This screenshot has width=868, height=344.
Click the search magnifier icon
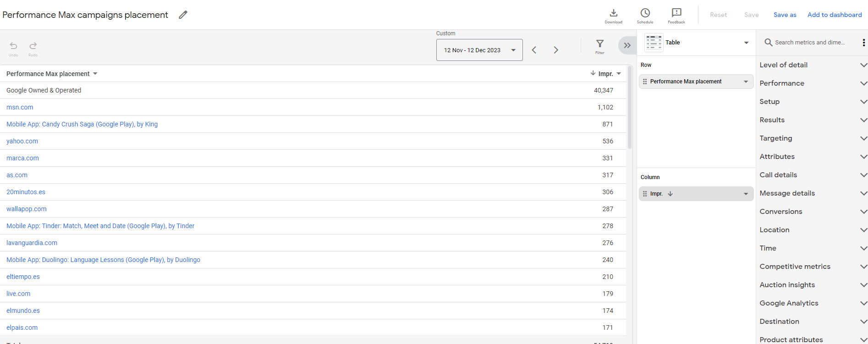coord(768,43)
